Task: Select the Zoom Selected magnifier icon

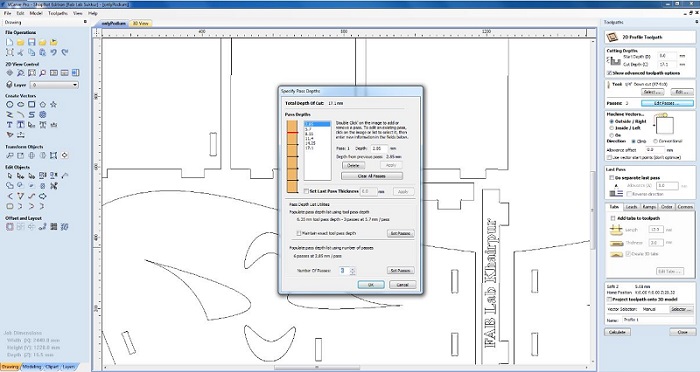Action: pyautogui.click(x=42, y=73)
